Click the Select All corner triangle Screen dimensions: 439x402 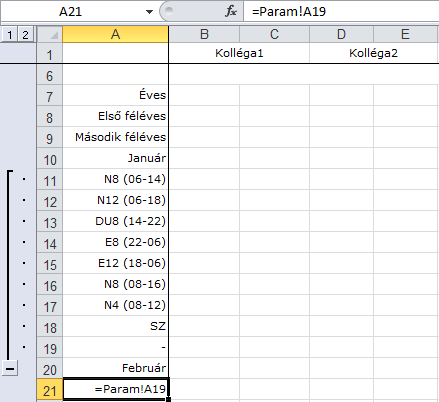50,35
